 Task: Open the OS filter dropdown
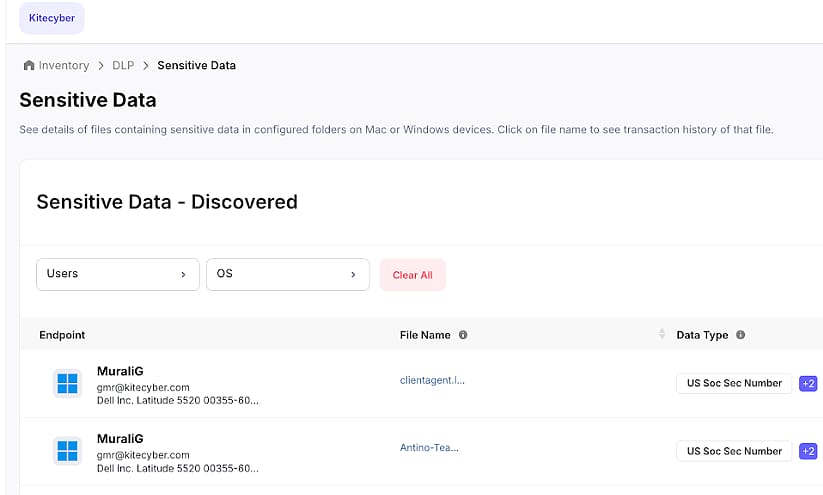(x=288, y=274)
